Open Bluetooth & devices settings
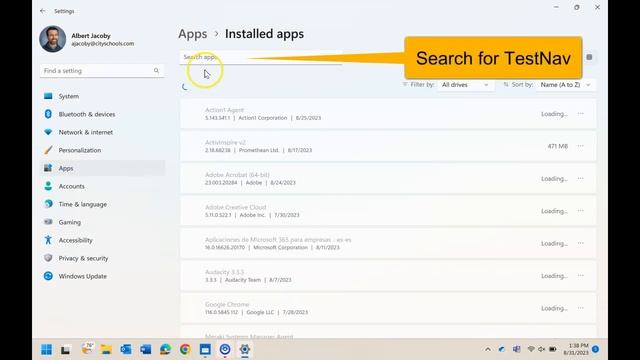Image resolution: width=640 pixels, height=360 pixels. click(102, 114)
